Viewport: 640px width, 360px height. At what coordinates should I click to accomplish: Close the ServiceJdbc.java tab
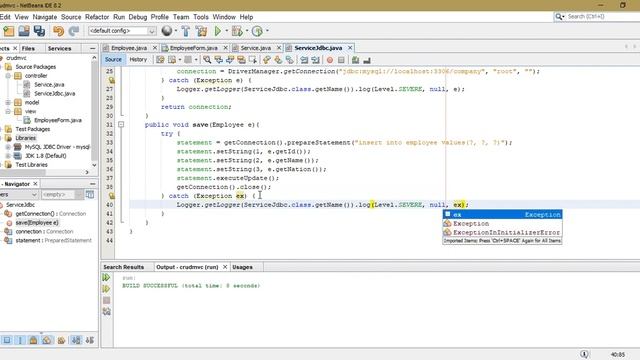coord(350,48)
